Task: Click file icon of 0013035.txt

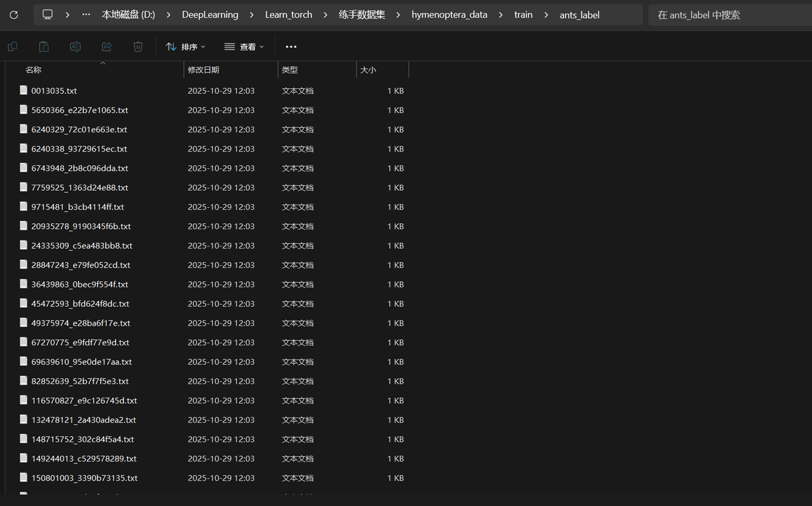Action: coord(23,90)
